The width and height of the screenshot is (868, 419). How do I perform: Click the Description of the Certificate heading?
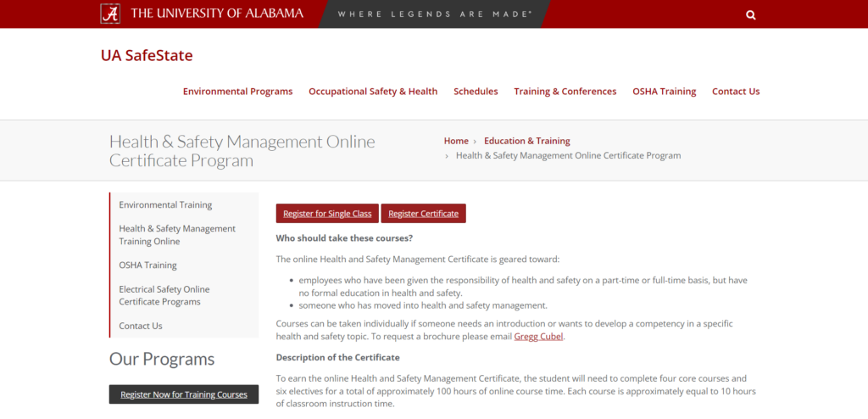tap(337, 357)
